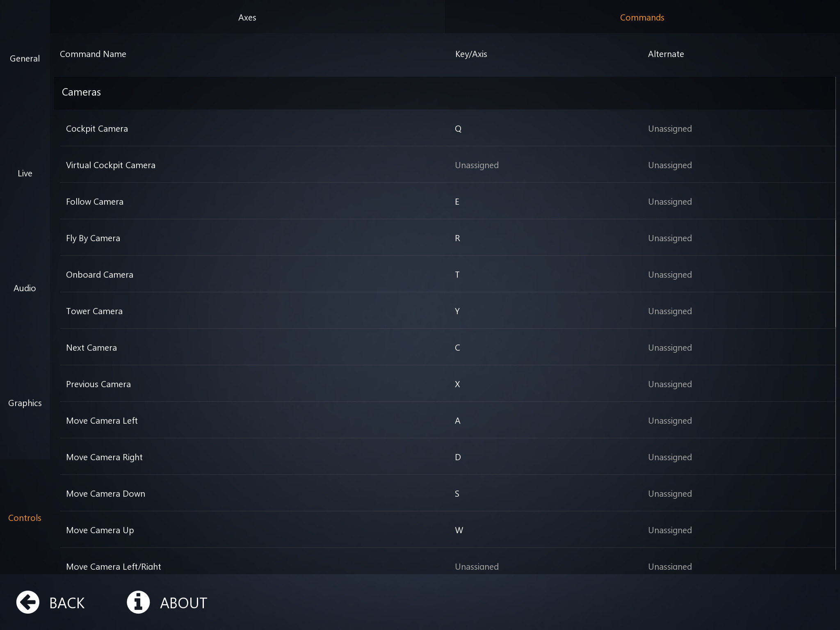
Task: Assign key for Virtual Cockpit Camera
Action: (x=477, y=165)
